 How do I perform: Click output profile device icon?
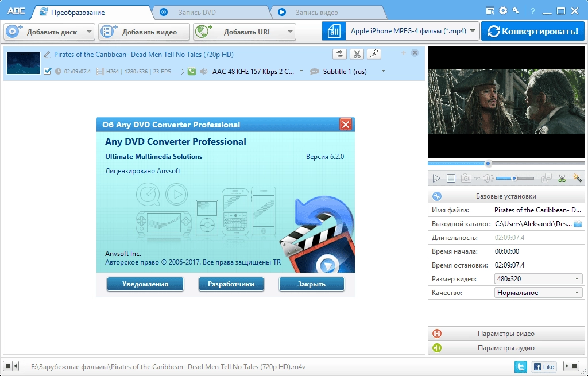334,31
